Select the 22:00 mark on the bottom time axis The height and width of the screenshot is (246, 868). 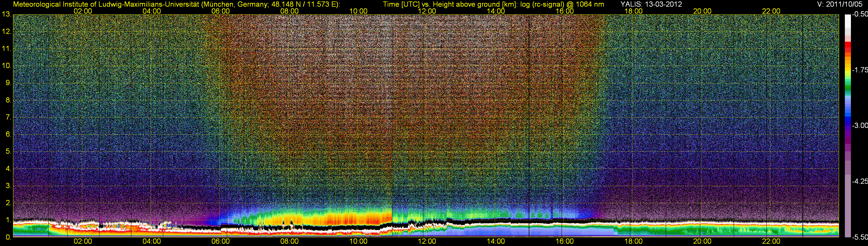pyautogui.click(x=771, y=241)
